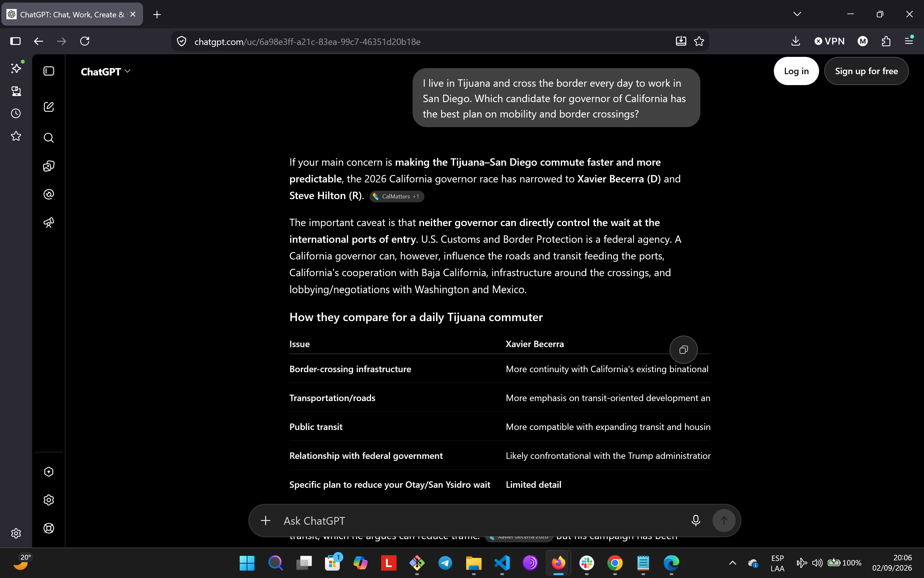Open the Windows Start menu

coord(247,563)
